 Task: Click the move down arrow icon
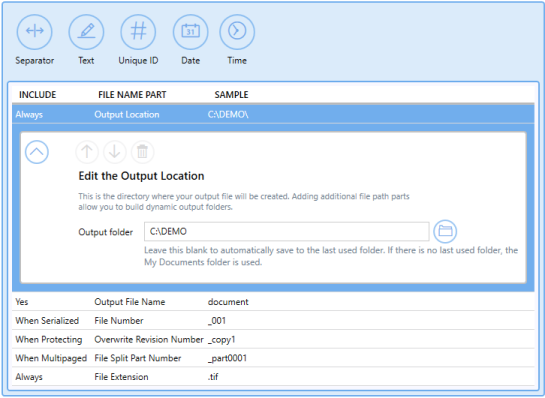click(x=115, y=152)
